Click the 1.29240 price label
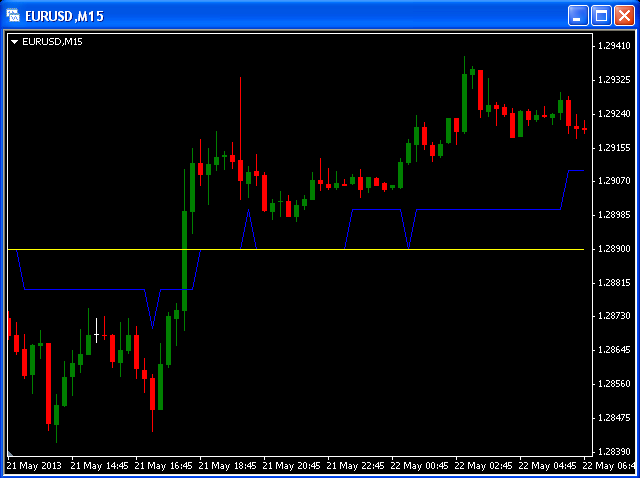The width and height of the screenshot is (640, 480). click(613, 113)
